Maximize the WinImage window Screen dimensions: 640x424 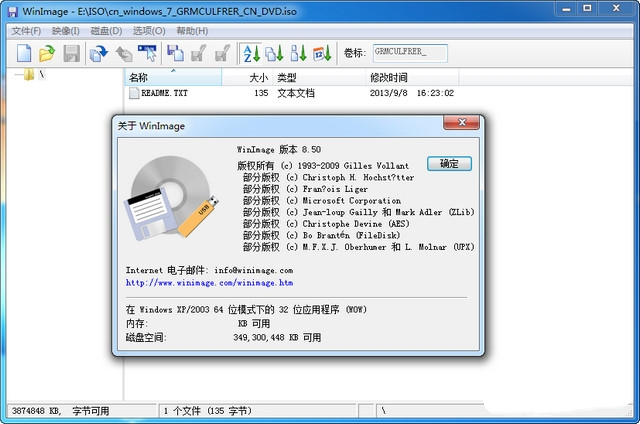coord(587,8)
